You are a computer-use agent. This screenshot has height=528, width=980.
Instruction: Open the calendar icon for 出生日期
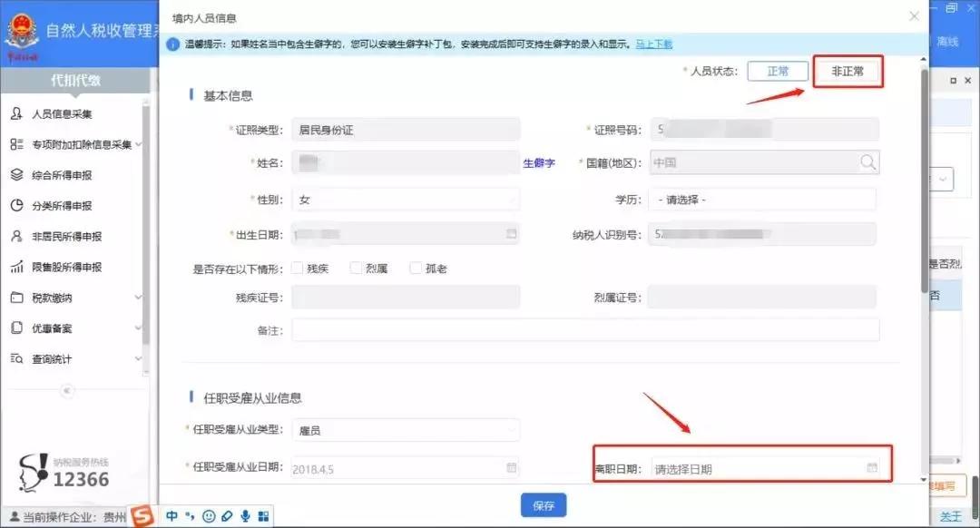[x=511, y=234]
